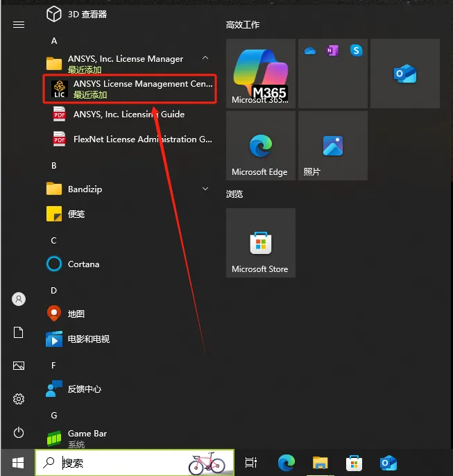Open FlexNet License Administration Guide PDF
453x476 pixels.
tap(132, 139)
